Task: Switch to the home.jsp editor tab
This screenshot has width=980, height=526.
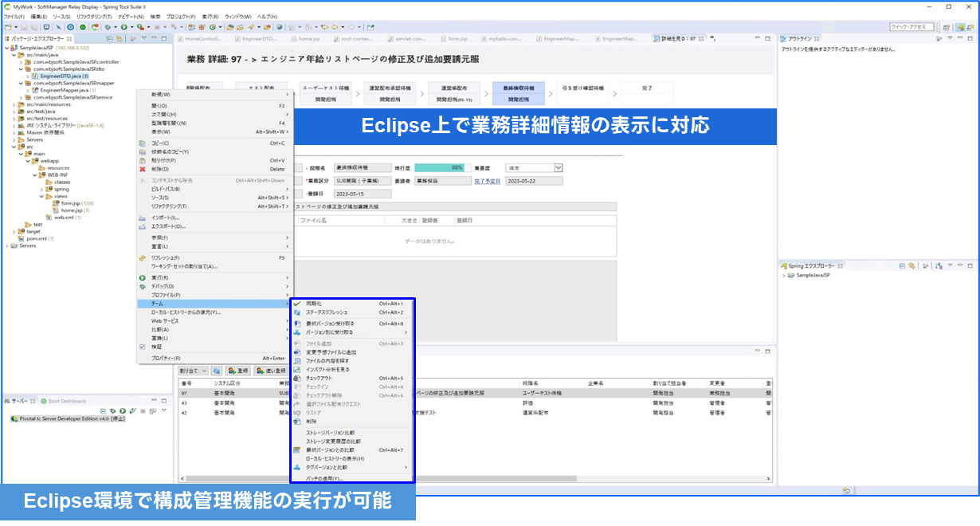Action: 304,38
